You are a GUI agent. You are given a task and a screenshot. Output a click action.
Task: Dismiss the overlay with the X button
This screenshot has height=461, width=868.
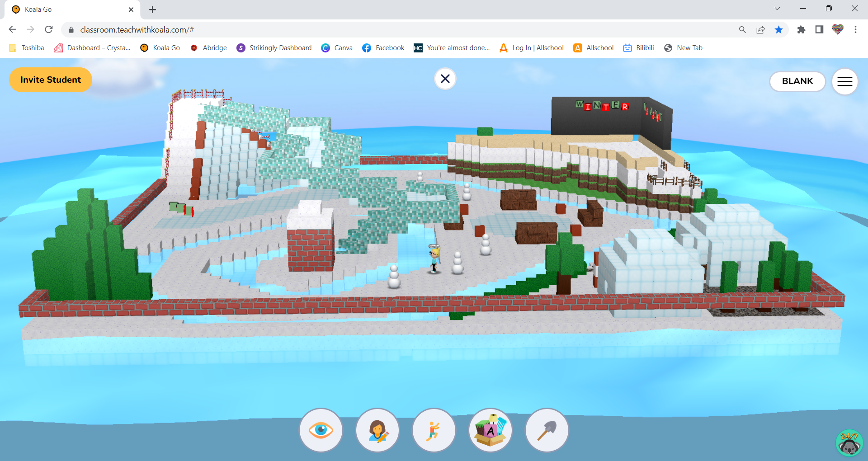click(445, 79)
